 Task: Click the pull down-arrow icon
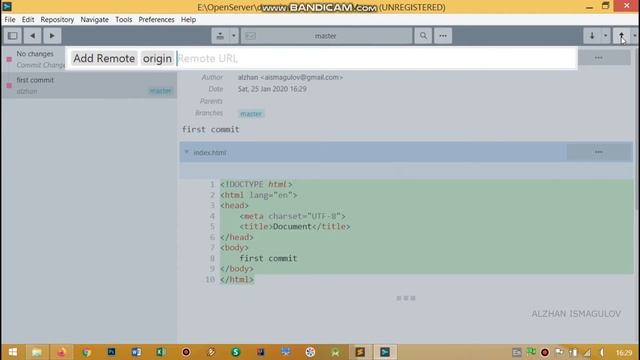coord(592,36)
